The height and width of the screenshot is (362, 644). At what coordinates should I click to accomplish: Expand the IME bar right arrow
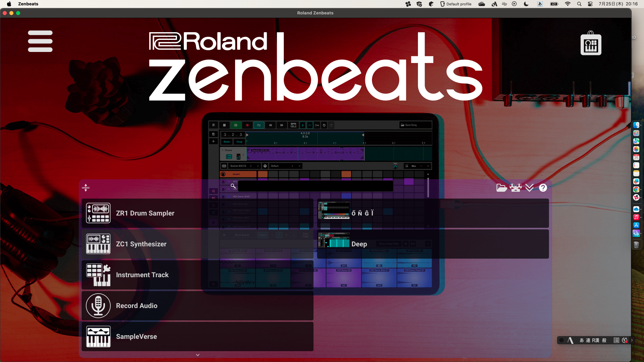(632, 340)
